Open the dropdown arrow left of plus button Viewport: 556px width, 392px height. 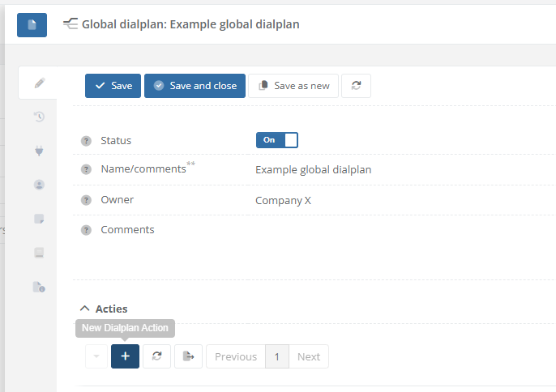[96, 356]
